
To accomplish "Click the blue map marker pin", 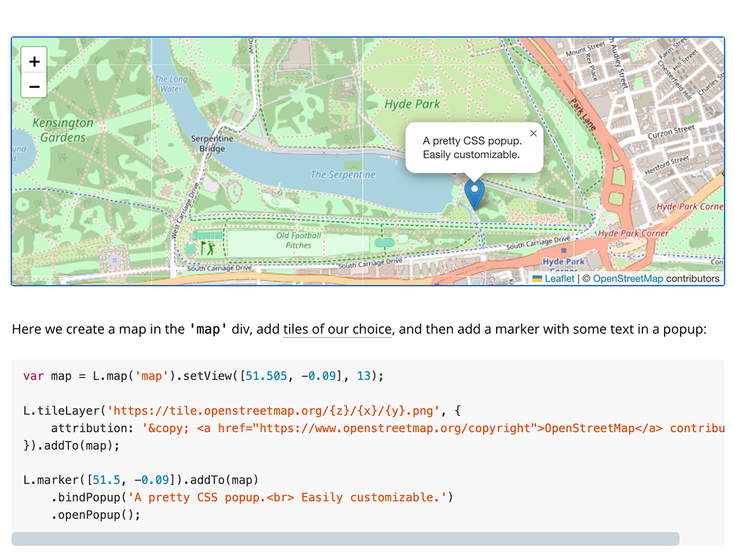I will (474, 194).
